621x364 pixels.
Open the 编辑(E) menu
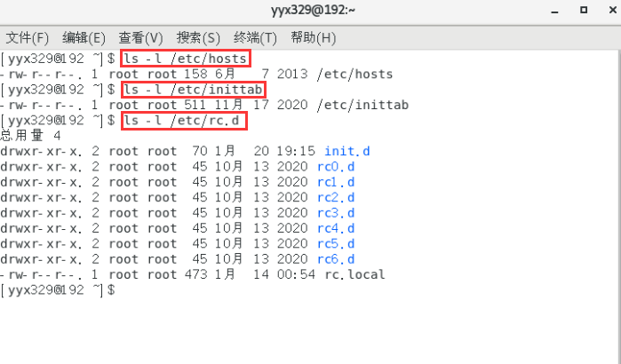(84, 38)
